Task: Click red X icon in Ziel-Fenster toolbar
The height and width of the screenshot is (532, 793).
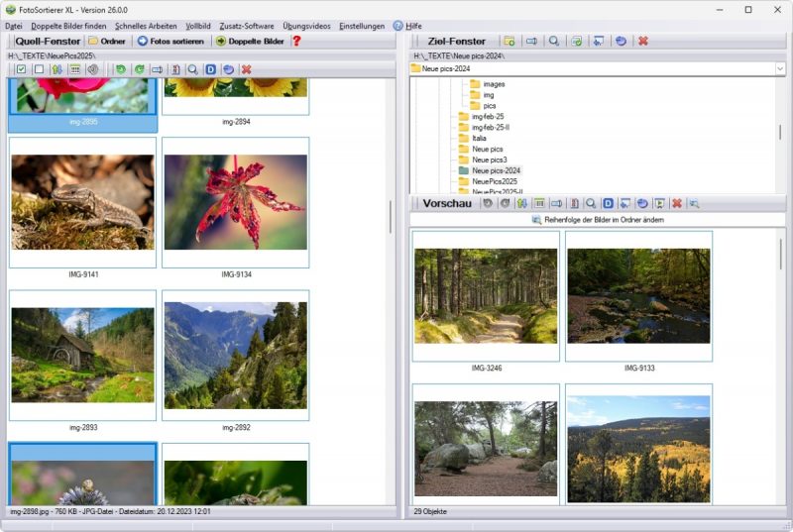Action: click(x=643, y=41)
